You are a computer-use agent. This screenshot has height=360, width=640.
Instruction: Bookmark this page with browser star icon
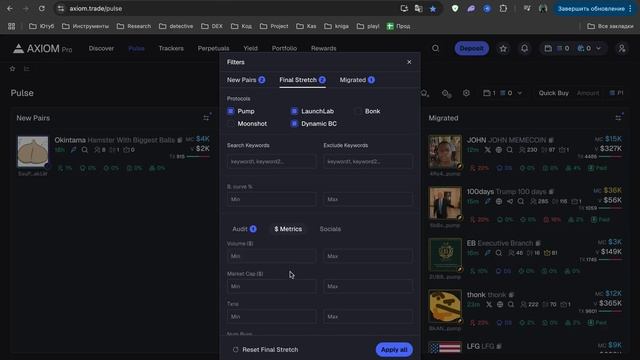433,9
